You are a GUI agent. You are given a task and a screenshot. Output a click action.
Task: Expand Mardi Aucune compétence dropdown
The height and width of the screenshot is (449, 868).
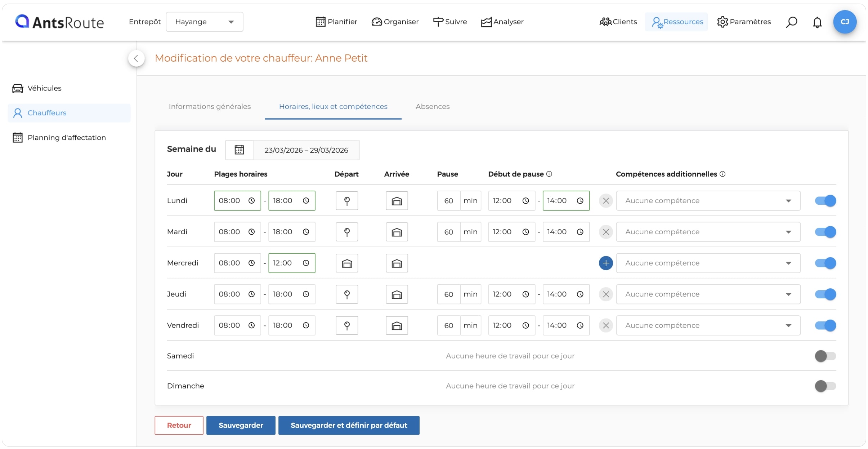pyautogui.click(x=708, y=232)
